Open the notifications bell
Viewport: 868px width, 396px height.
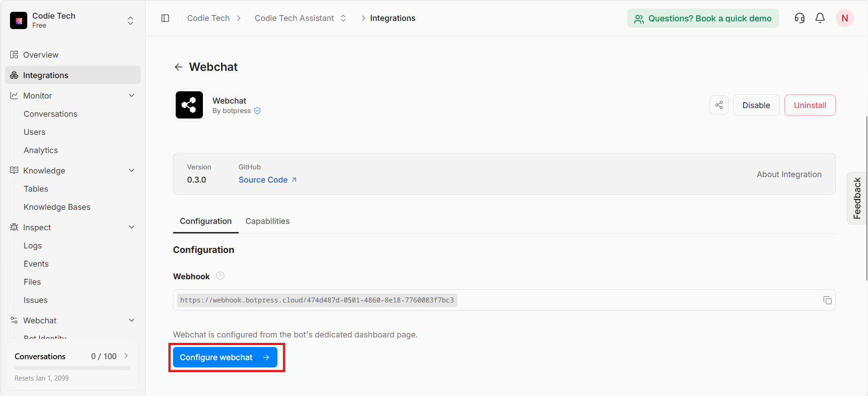coord(820,18)
